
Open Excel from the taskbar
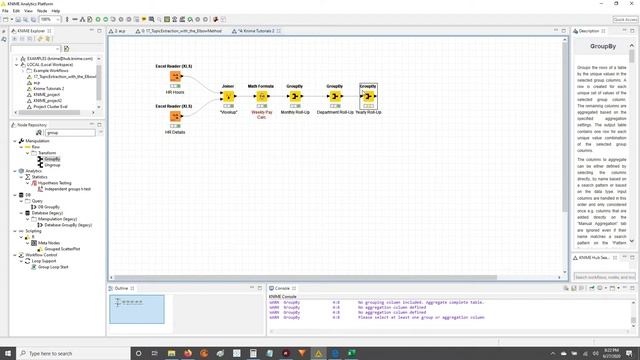tap(351, 353)
